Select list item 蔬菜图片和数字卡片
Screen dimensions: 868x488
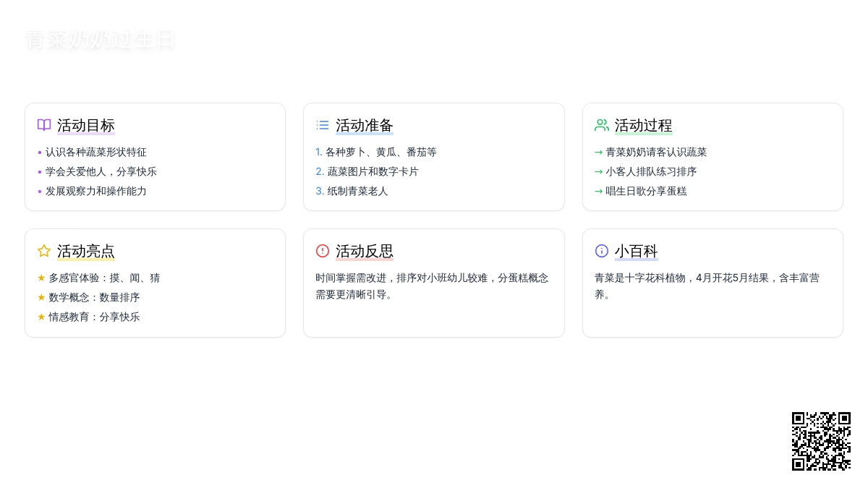coord(373,172)
